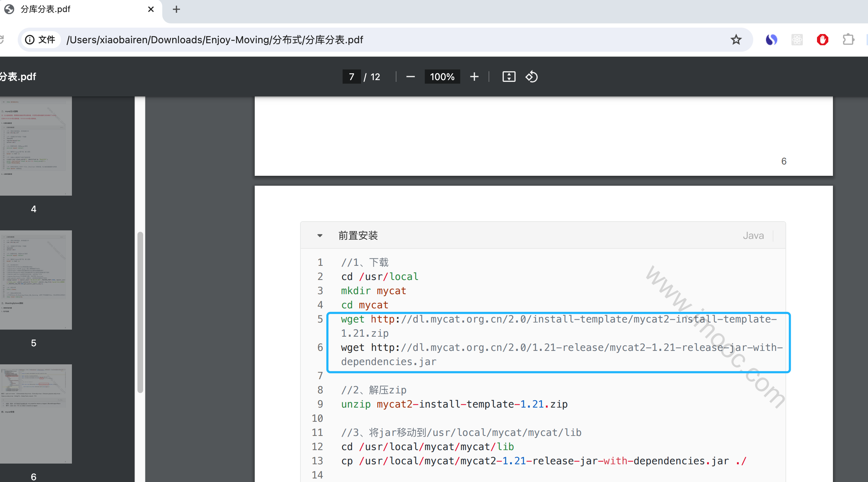Fit the PDF to page
The image size is (868, 482).
point(509,77)
